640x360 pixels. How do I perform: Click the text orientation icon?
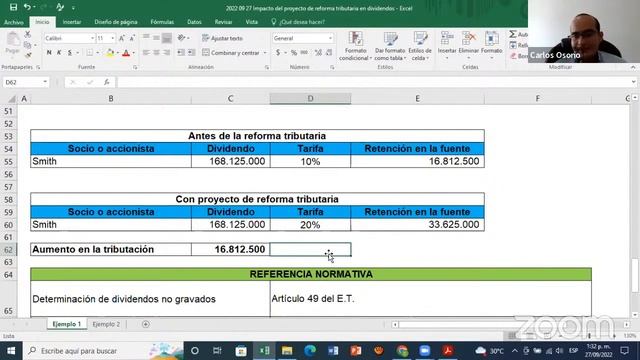pos(182,38)
